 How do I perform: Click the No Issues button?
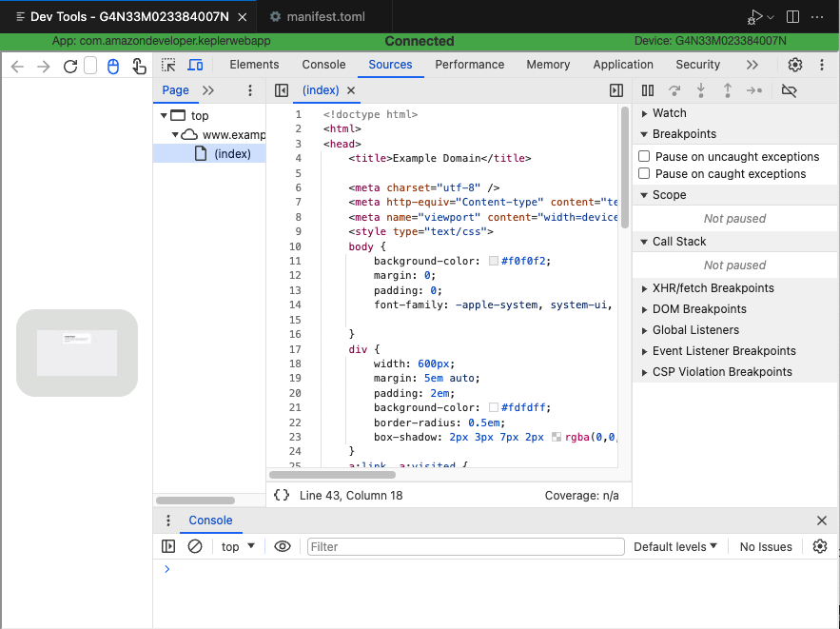[x=766, y=546]
